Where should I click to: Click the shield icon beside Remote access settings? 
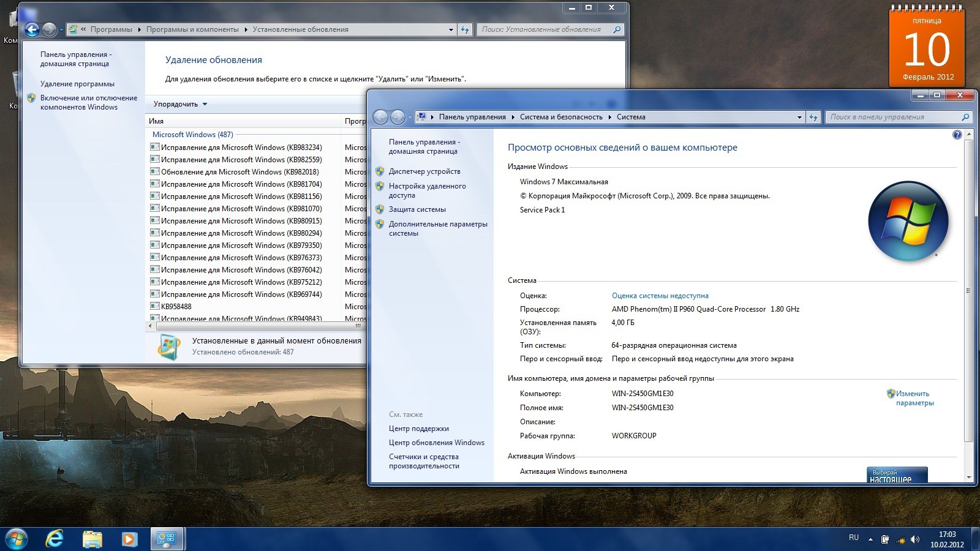click(x=380, y=186)
